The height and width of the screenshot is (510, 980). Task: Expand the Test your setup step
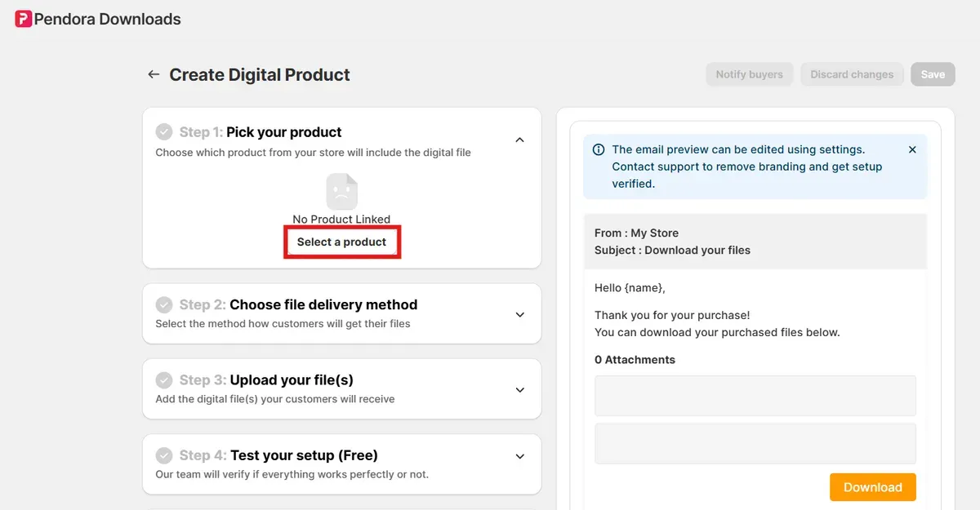tap(519, 455)
